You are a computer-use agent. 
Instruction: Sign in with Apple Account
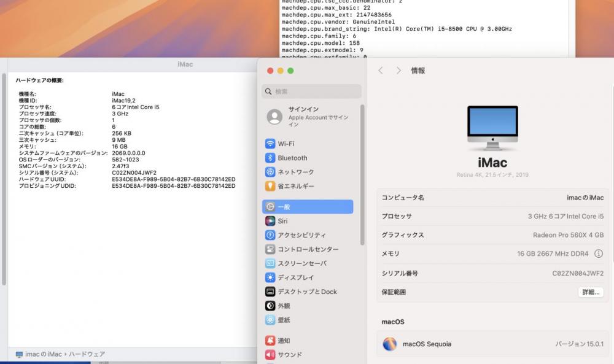310,117
